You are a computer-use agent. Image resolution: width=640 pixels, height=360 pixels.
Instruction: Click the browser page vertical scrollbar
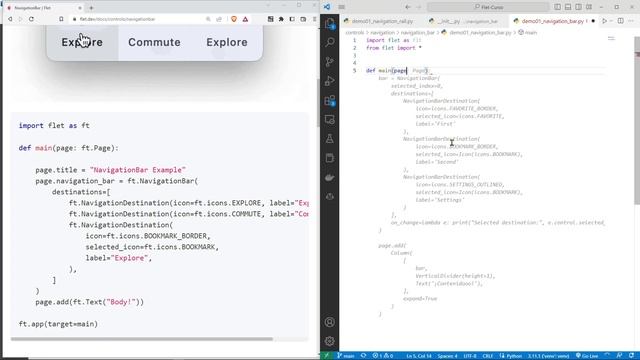[x=318, y=102]
